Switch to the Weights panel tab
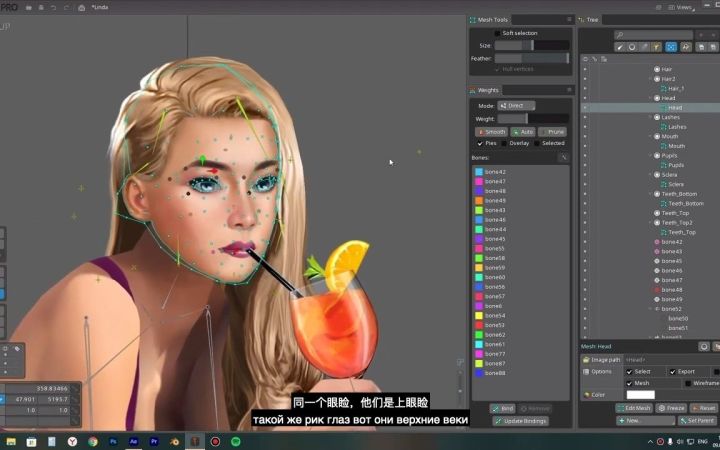This screenshot has width=720, height=450. click(484, 90)
